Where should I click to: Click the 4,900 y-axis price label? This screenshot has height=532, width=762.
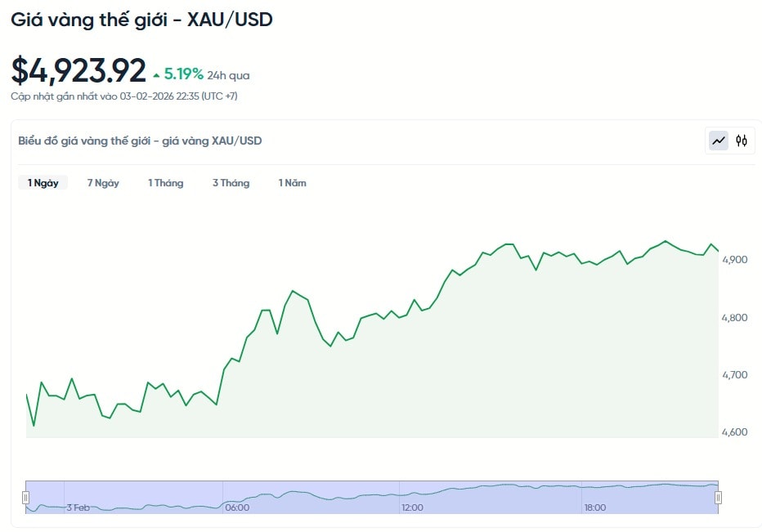(734, 260)
